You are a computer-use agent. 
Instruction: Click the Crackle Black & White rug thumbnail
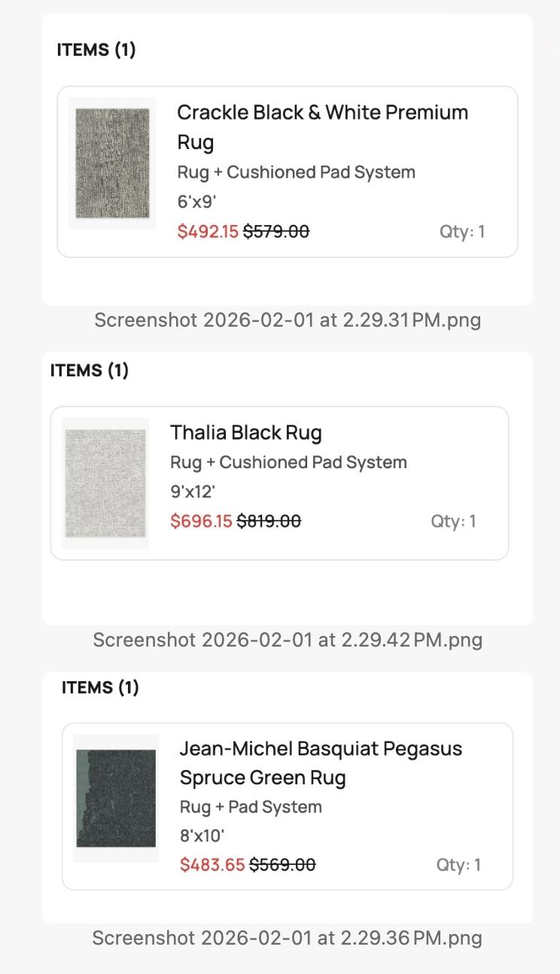point(112,163)
